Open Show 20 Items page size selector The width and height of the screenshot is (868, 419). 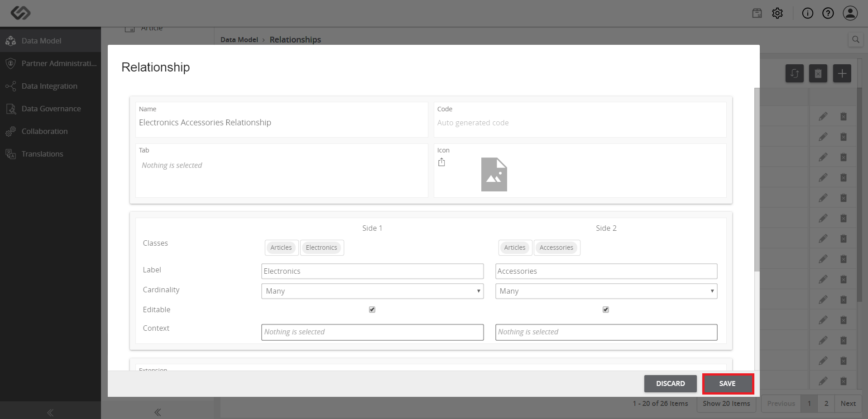726,404
